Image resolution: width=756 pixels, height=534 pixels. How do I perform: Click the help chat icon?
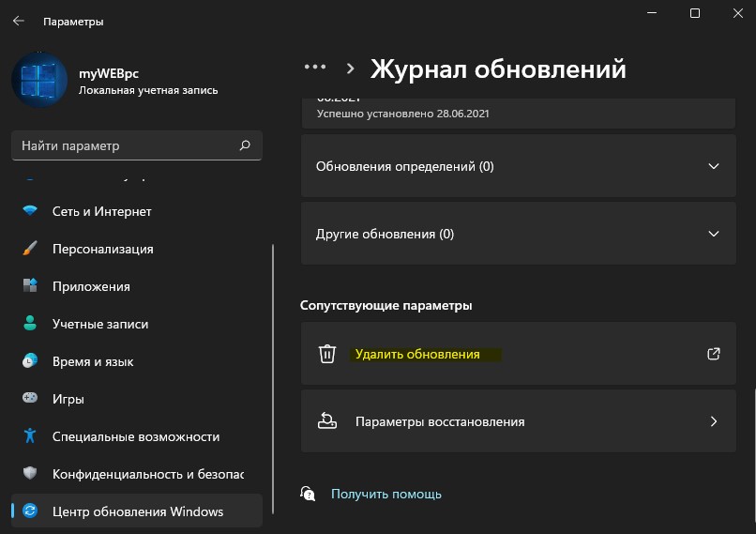[308, 494]
